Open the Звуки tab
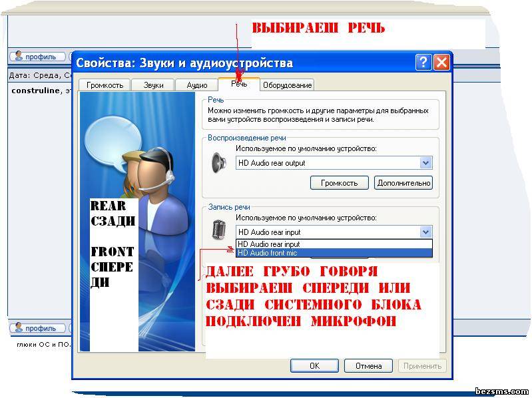532x398 pixels. pos(153,85)
